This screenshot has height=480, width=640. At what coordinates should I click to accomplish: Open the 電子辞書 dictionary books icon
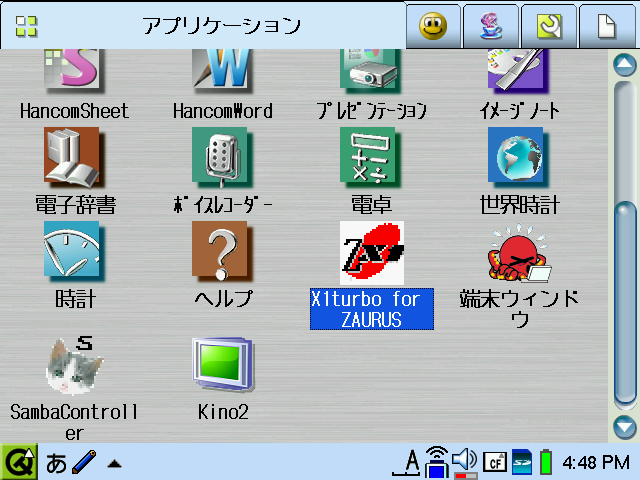(x=74, y=157)
